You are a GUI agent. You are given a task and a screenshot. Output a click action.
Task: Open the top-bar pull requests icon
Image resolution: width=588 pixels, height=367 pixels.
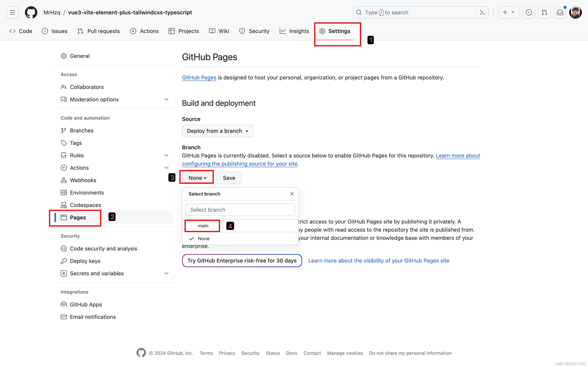click(544, 12)
